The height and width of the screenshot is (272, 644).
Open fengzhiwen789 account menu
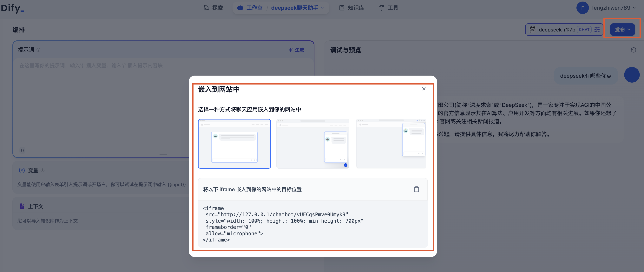click(611, 8)
